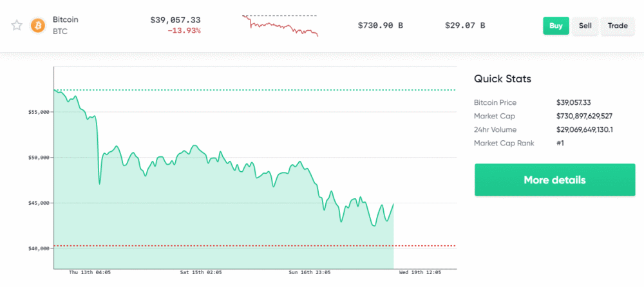Click the Thu 13th 04:05 axis label

89,272
